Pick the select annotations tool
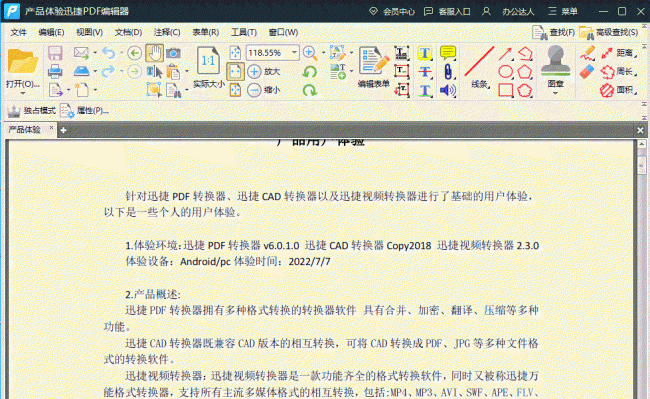Viewport: 650px width, 399px height. point(154,89)
